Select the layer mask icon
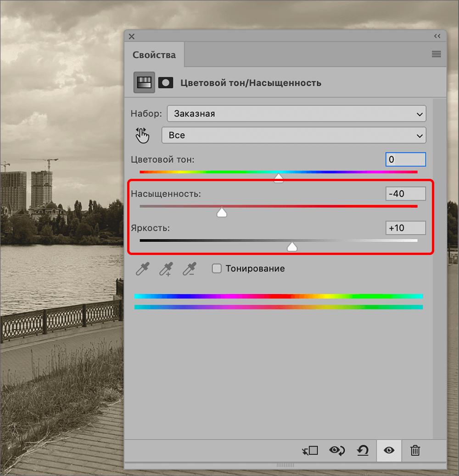The image size is (459, 476). click(166, 83)
